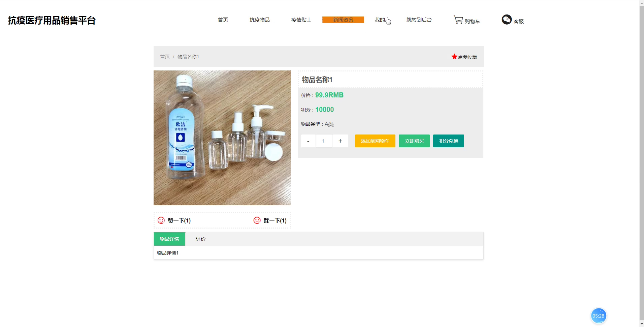Click 物品名称1 breadcrumb text
Screen dimensions: 644x327
tap(188, 57)
